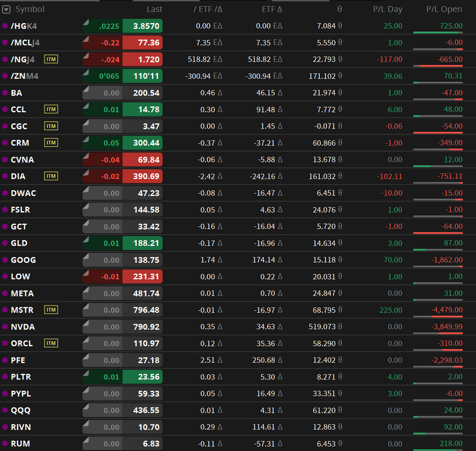Click the purple dot beside QQQ

pos(5,410)
